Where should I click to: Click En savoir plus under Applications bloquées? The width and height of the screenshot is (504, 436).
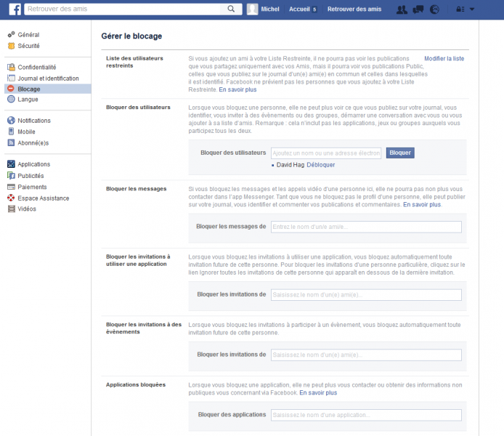(318, 392)
